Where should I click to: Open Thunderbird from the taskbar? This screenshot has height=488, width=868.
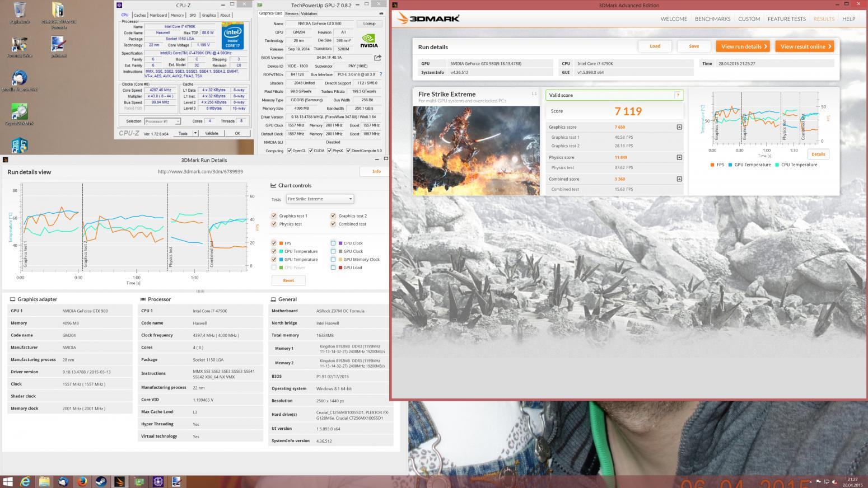(x=63, y=481)
